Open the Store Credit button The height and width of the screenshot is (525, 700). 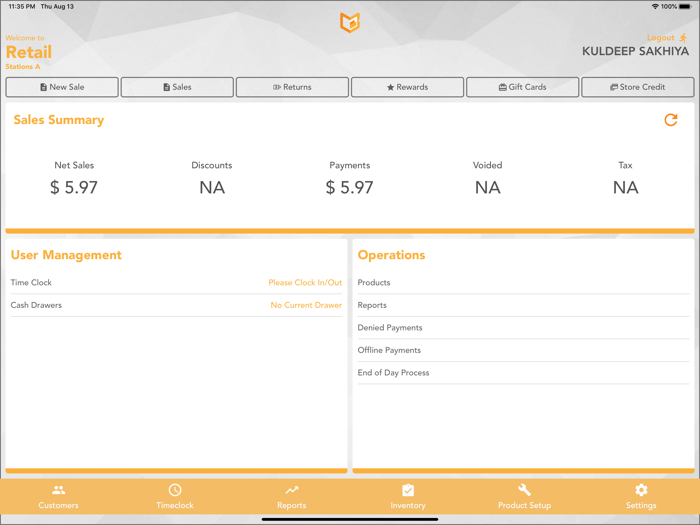pyautogui.click(x=638, y=87)
